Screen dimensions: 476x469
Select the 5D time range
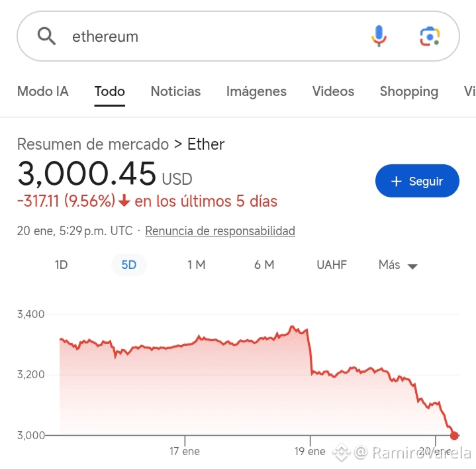pos(128,265)
